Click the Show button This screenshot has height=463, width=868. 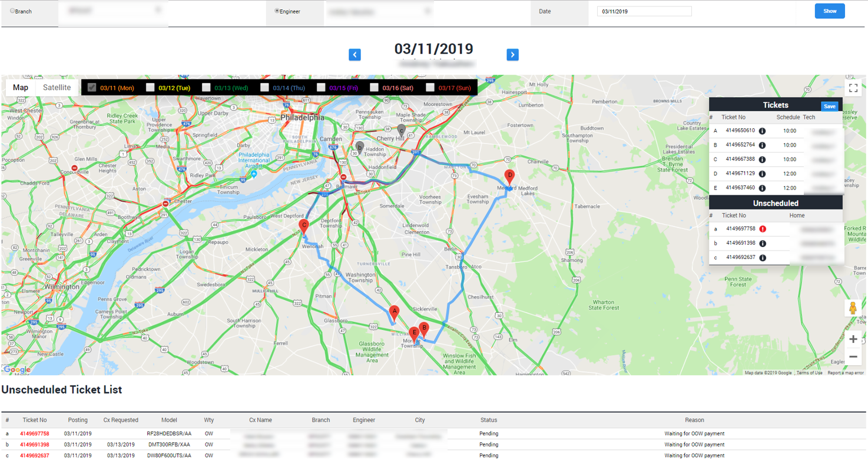tap(830, 11)
